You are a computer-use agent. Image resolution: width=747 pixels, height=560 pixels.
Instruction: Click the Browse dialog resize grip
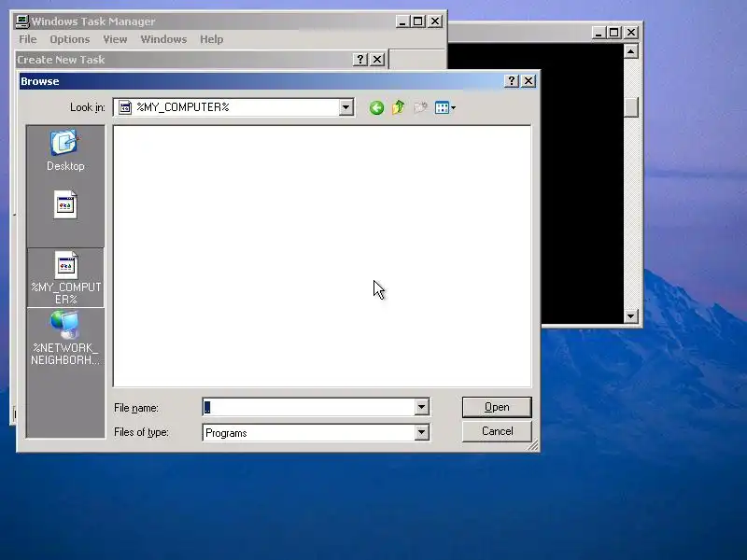click(533, 445)
